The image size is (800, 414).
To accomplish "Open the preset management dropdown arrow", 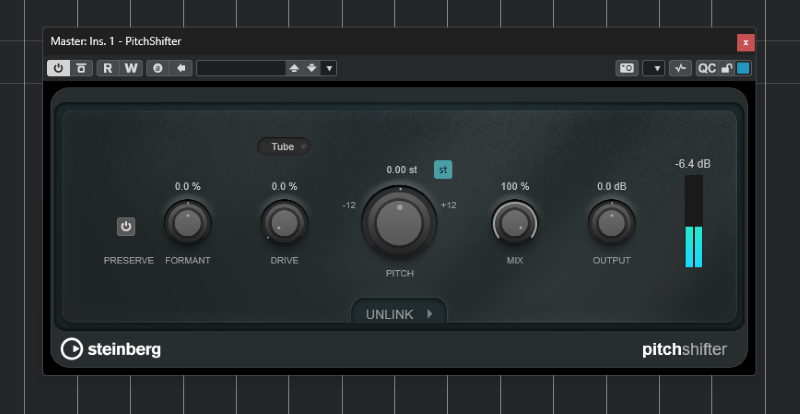I will (330, 68).
